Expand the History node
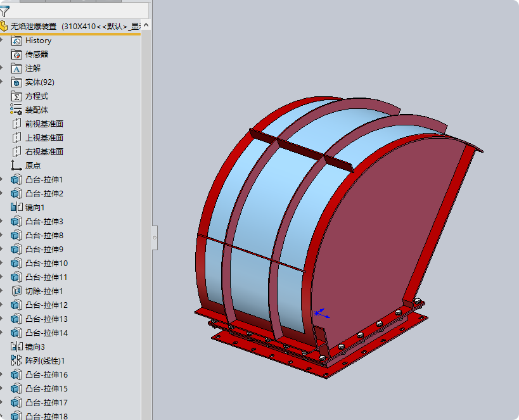Screen dimensions: 519x420 (x=1, y=41)
